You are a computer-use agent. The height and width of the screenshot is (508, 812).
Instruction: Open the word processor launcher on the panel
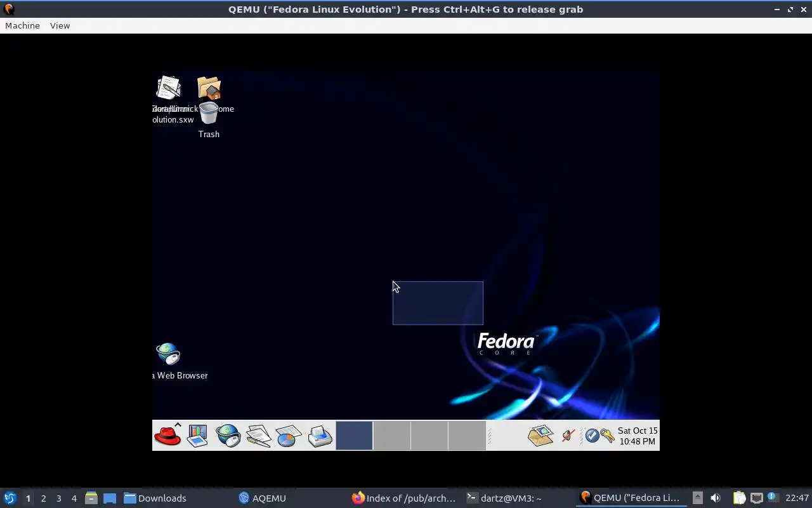point(258,436)
